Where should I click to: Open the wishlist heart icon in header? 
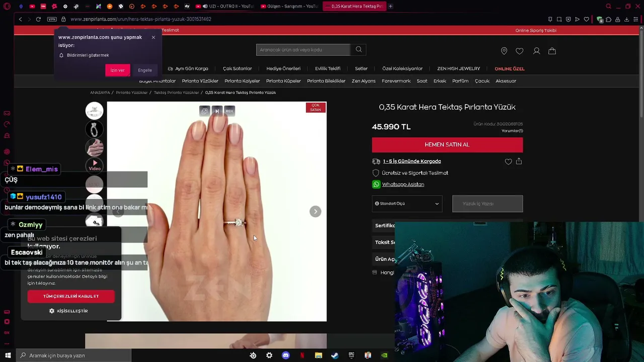point(520,51)
